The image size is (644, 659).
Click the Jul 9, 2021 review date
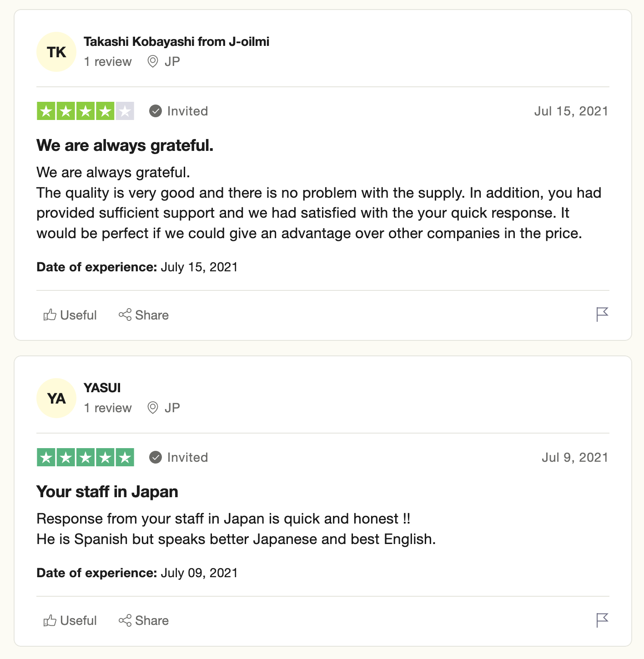pyautogui.click(x=575, y=458)
